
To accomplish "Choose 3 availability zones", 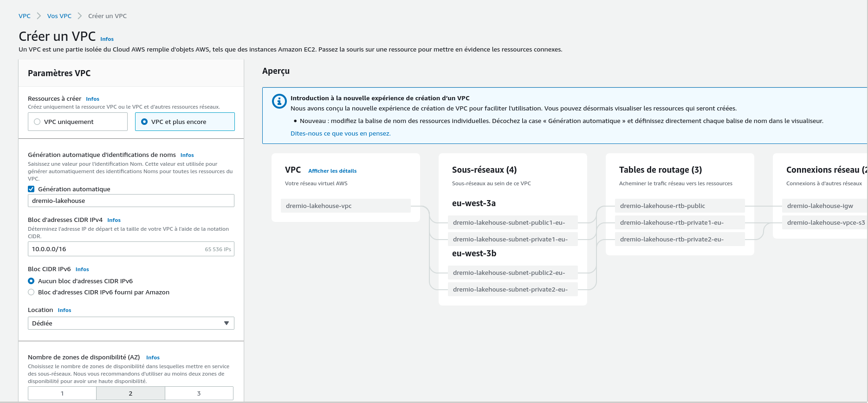I will pyautogui.click(x=199, y=393).
